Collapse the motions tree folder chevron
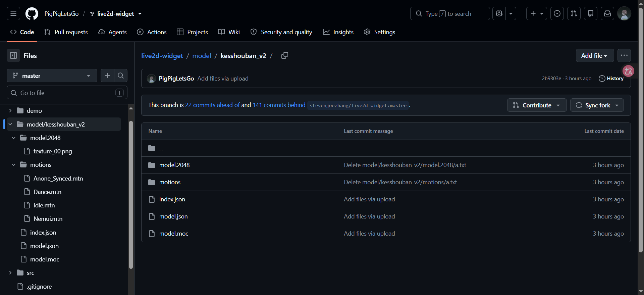Viewport: 644px width, 295px height. (x=13, y=165)
